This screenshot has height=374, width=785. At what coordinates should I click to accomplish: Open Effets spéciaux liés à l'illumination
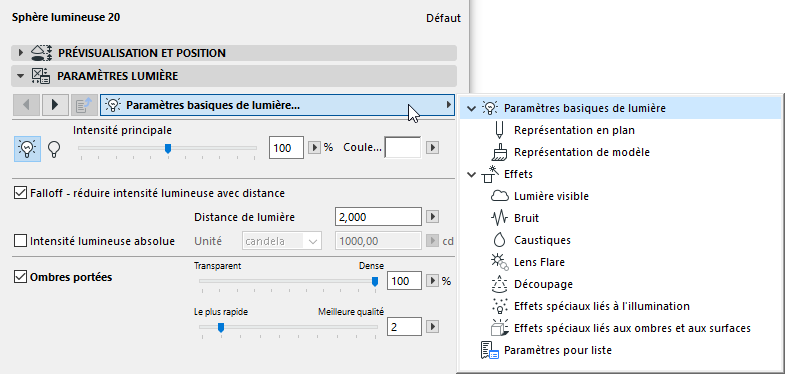[x=602, y=306]
